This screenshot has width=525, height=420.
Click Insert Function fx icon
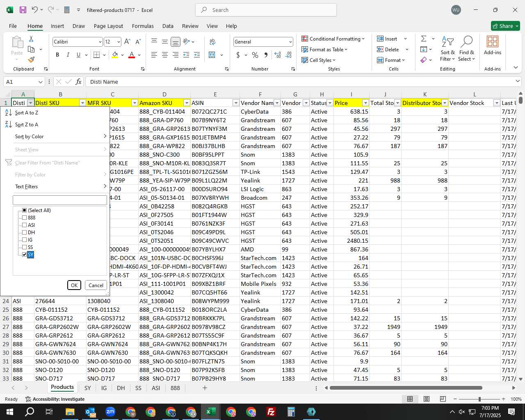79,82
